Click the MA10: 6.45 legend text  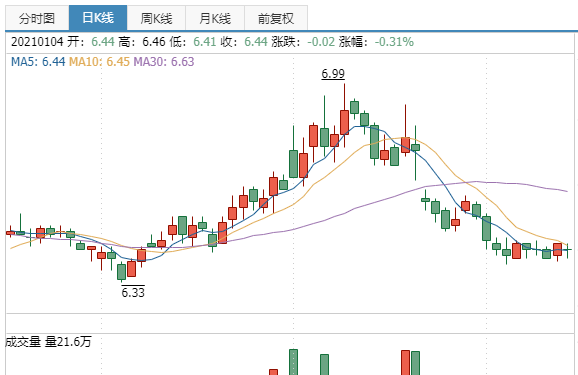click(x=100, y=62)
